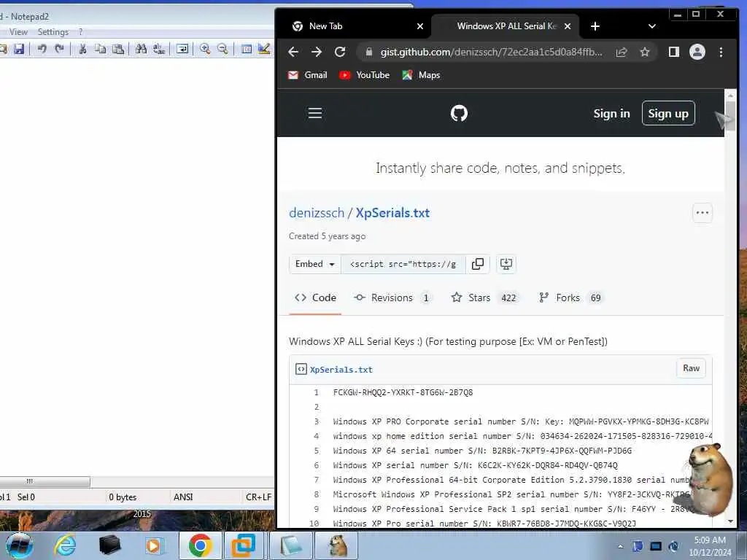Open Gmail bookmark
The height and width of the screenshot is (560, 747).
pos(308,75)
